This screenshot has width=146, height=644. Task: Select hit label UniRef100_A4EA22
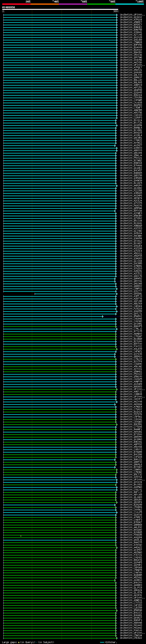point(131,547)
